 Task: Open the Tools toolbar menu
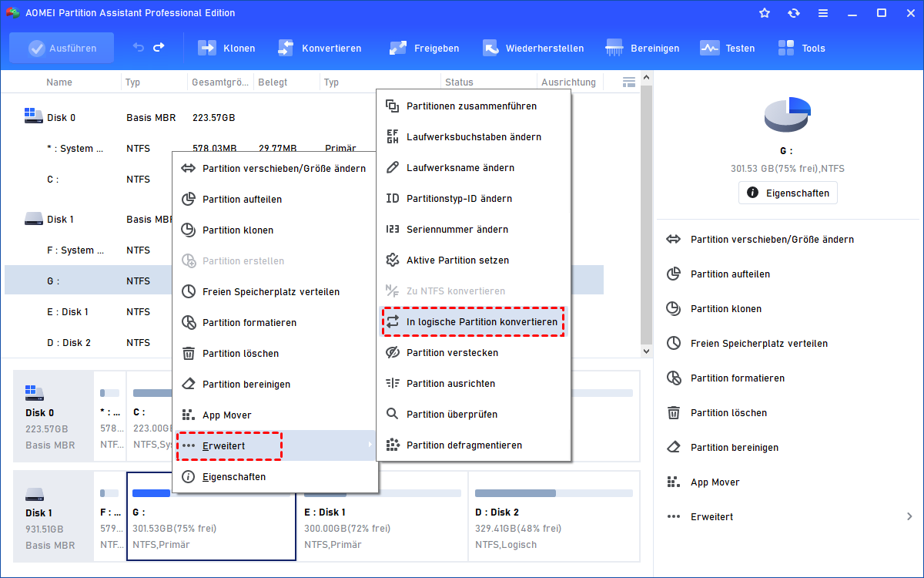point(801,48)
